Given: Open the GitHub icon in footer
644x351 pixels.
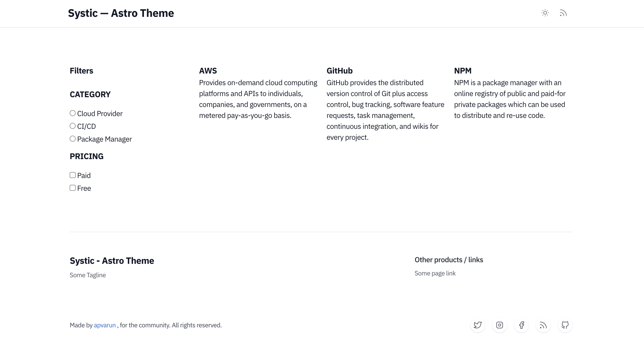Looking at the screenshot, I should pyautogui.click(x=565, y=325).
